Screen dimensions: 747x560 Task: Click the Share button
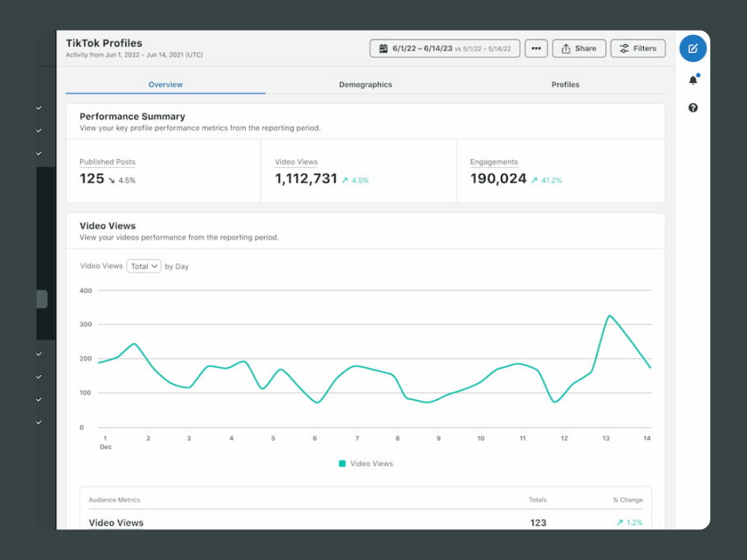(x=578, y=49)
